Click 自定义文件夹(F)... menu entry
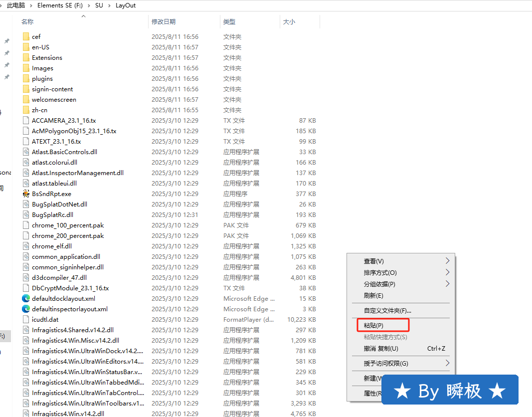 point(387,310)
